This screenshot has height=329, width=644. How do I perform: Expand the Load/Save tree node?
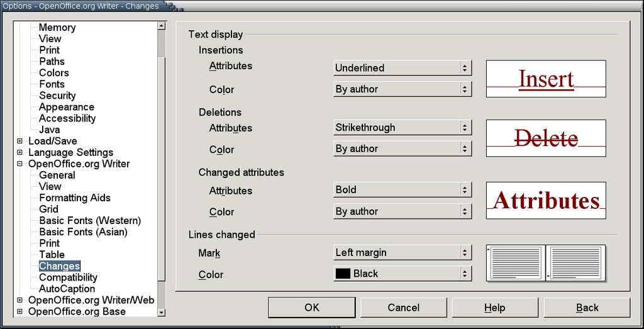pos(20,141)
